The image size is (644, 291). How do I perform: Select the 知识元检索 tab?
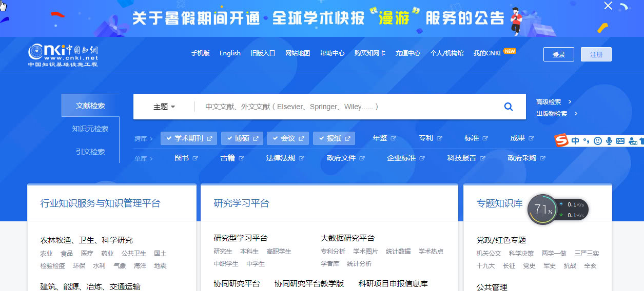[90, 129]
